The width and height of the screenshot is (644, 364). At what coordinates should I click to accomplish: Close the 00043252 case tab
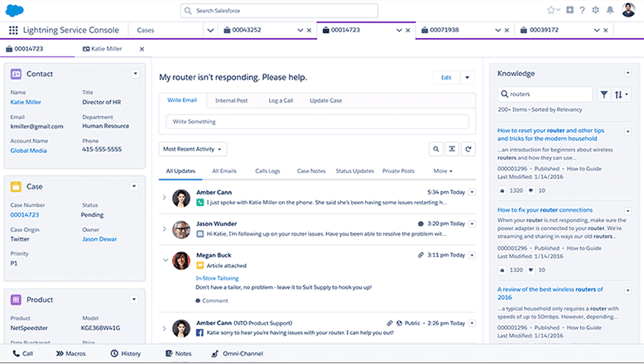[x=310, y=30]
